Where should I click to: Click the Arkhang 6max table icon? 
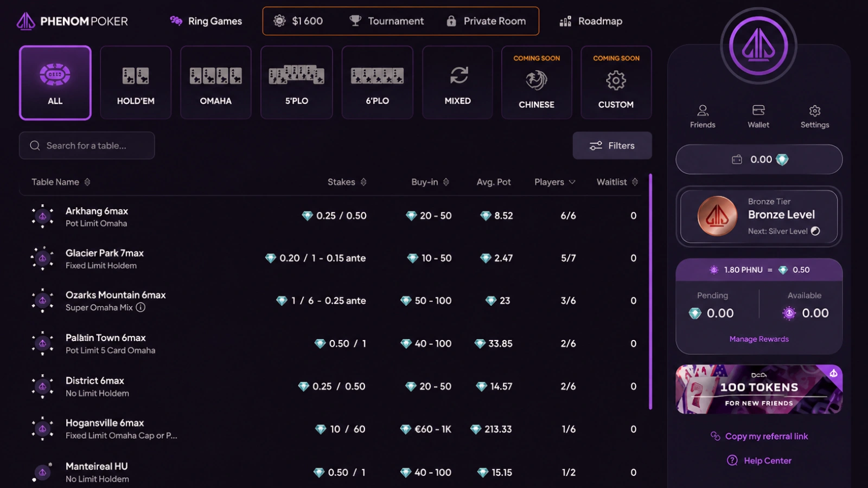coord(42,216)
